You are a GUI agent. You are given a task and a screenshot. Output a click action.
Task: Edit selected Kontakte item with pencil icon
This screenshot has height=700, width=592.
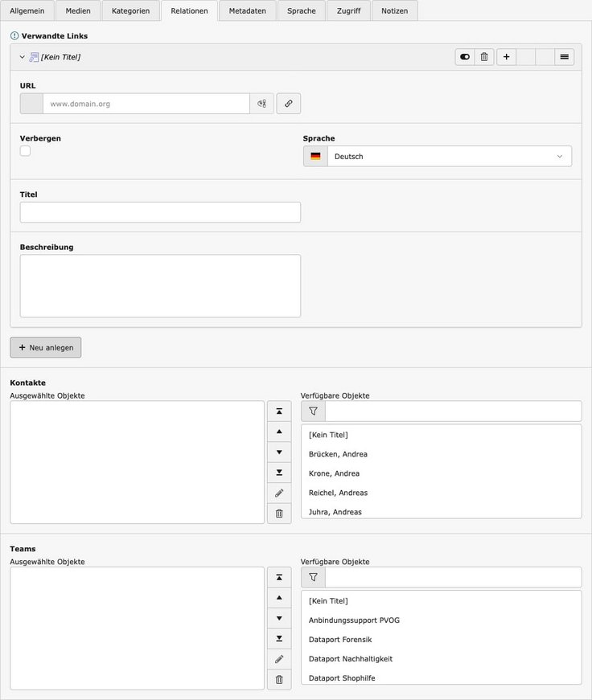pos(279,493)
